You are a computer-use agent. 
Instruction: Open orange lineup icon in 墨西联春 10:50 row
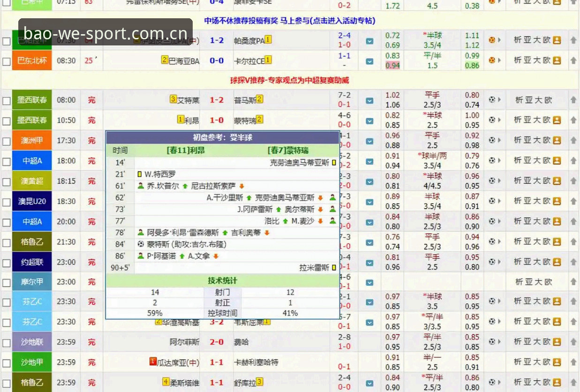point(557,120)
